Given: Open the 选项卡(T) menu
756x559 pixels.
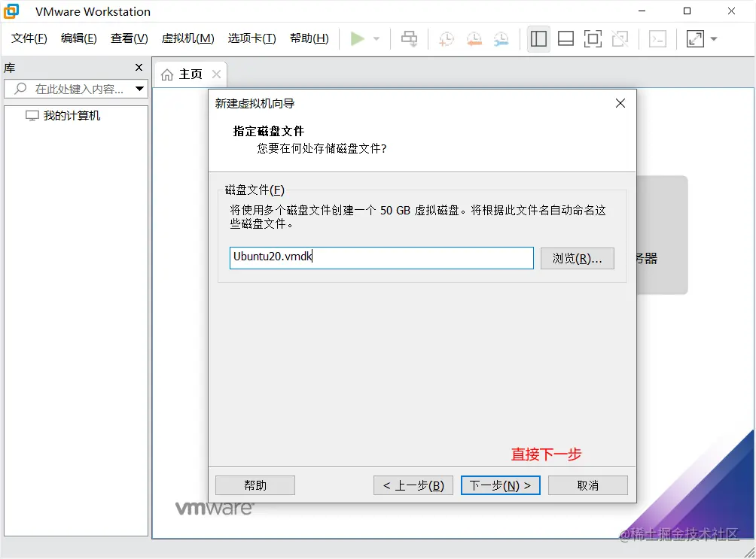Looking at the screenshot, I should tap(251, 38).
